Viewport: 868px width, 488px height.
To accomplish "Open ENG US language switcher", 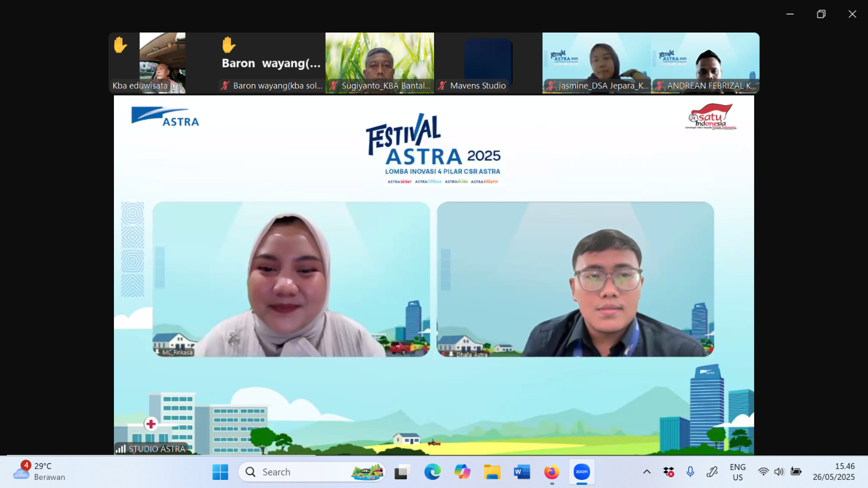I will [x=738, y=472].
